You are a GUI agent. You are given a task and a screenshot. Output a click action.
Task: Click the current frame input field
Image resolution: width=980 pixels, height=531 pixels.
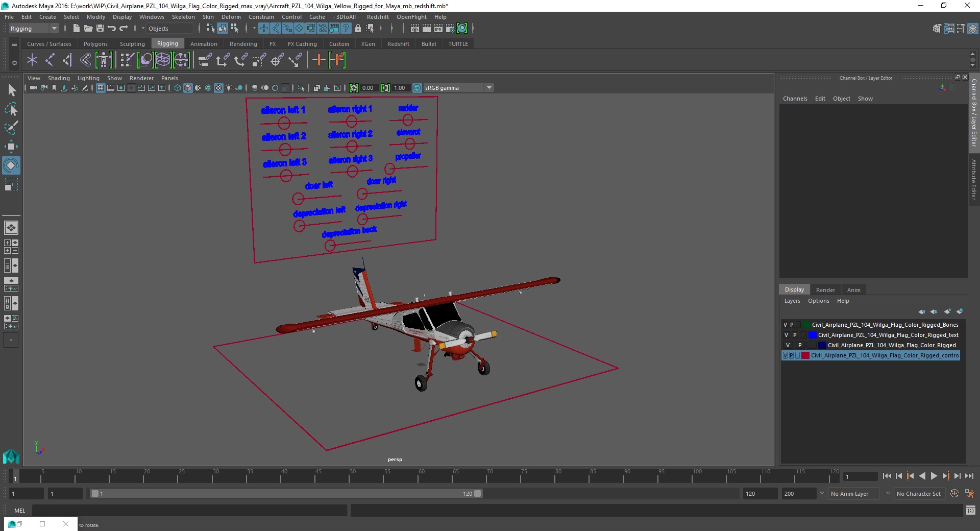click(x=860, y=477)
